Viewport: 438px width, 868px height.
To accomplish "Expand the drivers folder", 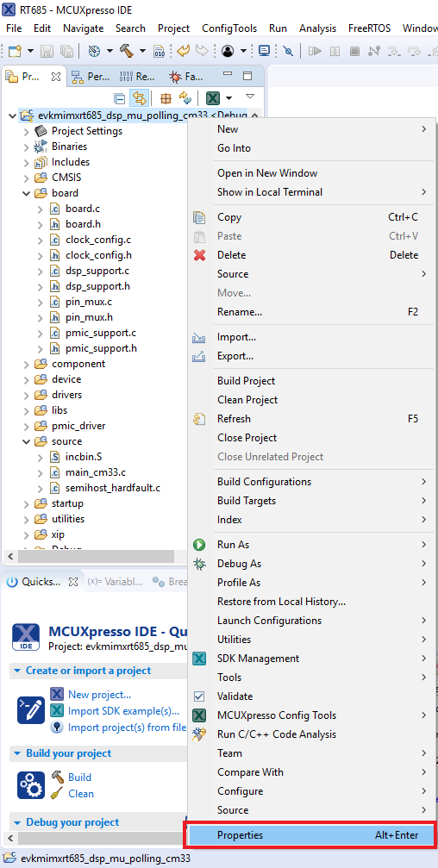I will (x=26, y=395).
